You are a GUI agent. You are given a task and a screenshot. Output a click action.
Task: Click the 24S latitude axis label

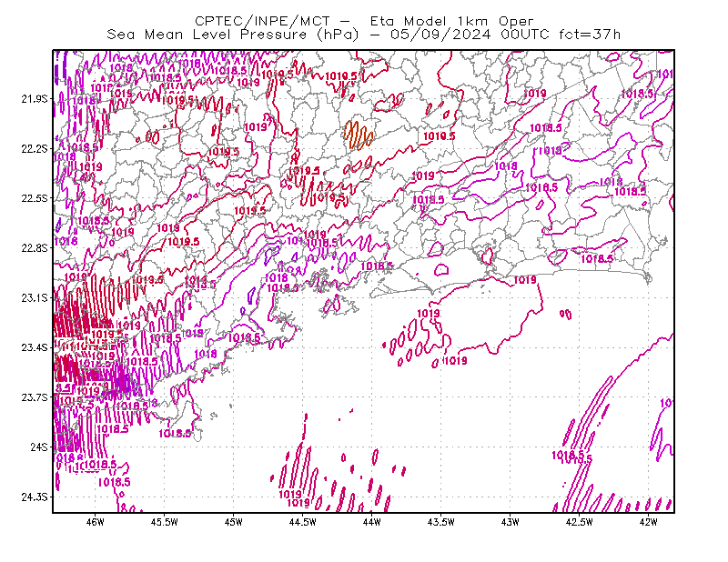pos(39,447)
